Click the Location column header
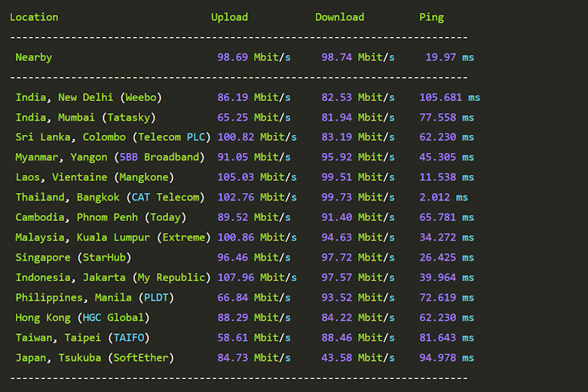The width and height of the screenshot is (588, 392). click(34, 17)
